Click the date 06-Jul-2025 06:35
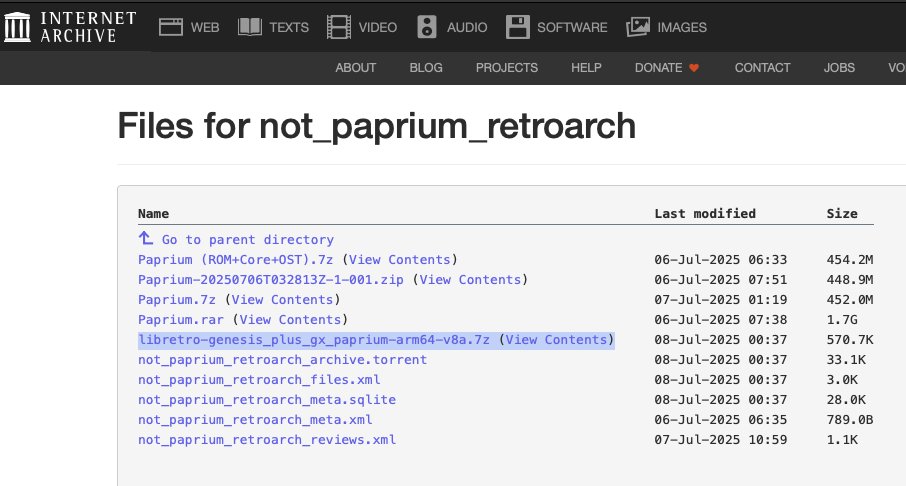 coord(721,420)
